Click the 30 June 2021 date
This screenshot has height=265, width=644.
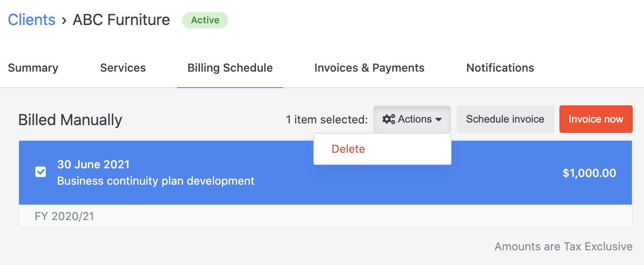93,164
